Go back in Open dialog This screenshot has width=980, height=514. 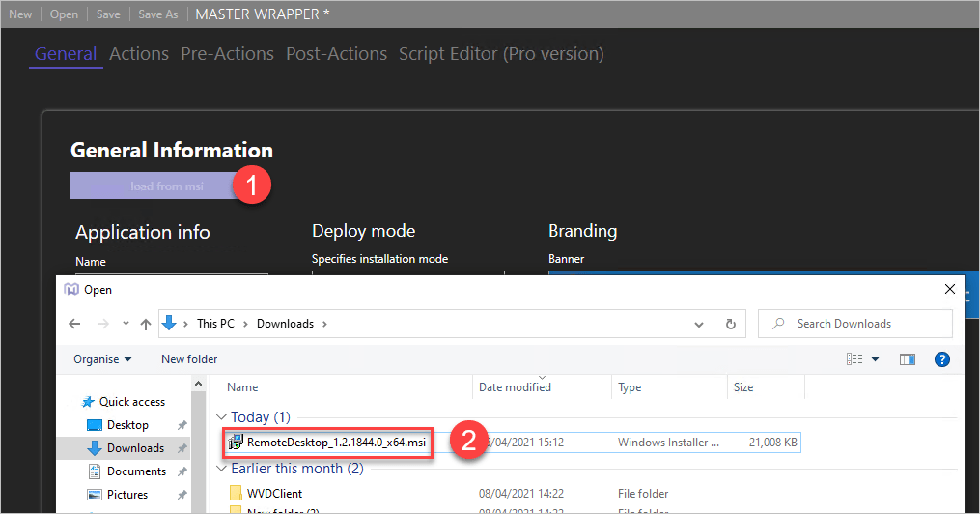click(74, 324)
